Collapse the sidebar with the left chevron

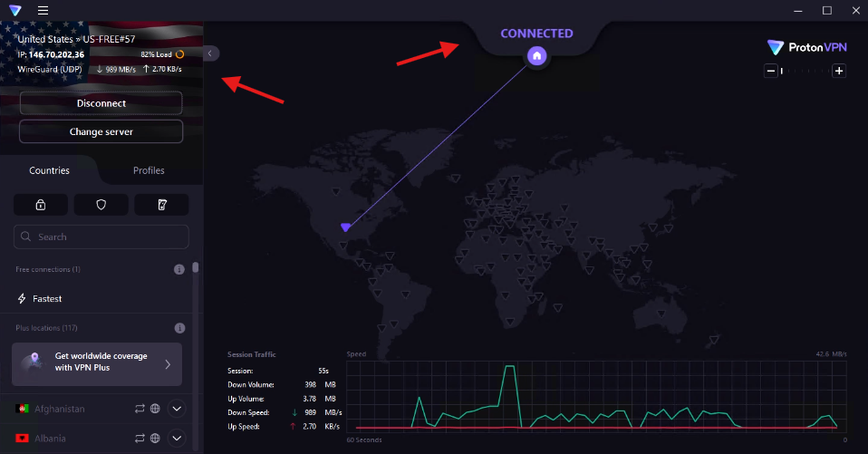[x=210, y=53]
